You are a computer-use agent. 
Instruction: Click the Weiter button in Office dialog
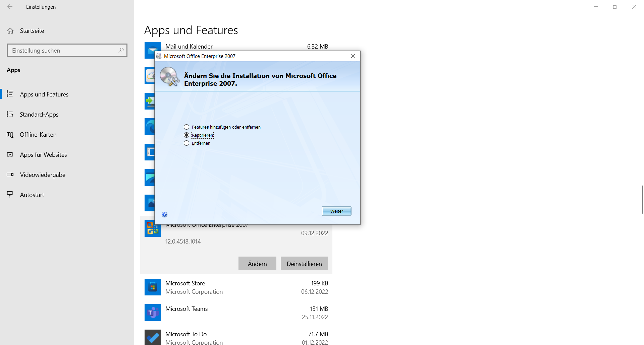[336, 211]
